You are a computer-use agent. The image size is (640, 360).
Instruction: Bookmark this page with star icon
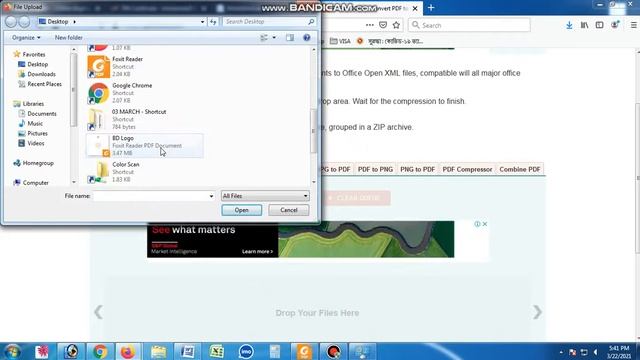click(396, 25)
